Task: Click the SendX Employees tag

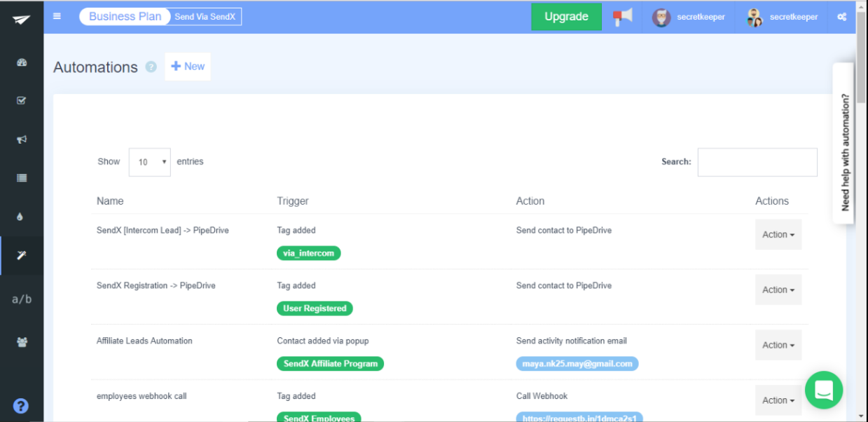Action: click(319, 418)
